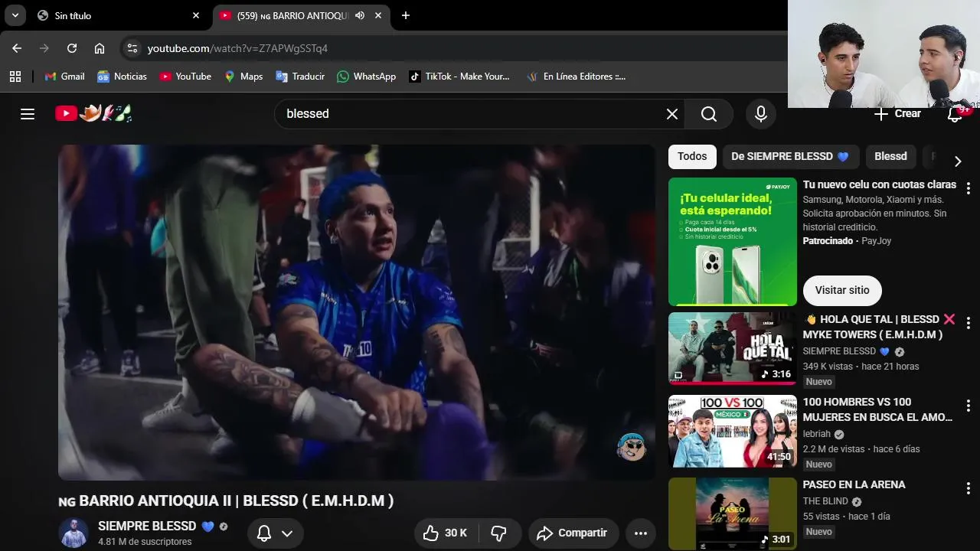This screenshot has height=551, width=980.
Task: Click the search magnifier button
Action: coord(709,114)
